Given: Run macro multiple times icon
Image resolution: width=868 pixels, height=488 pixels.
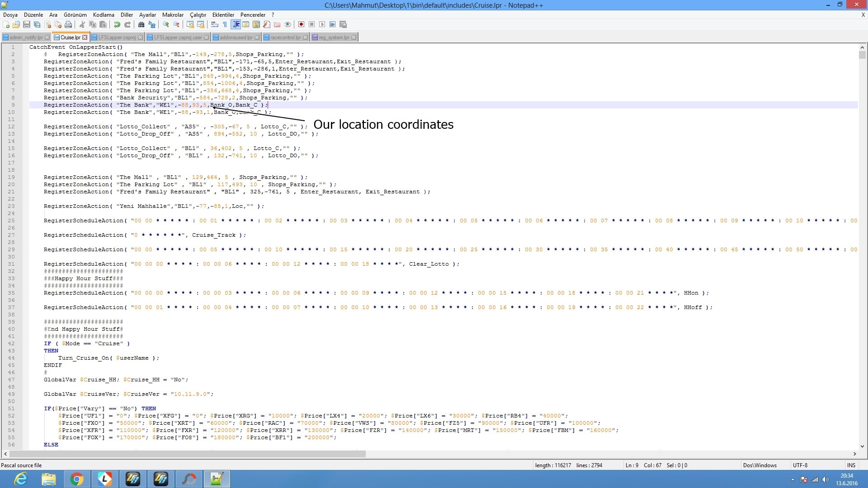Looking at the screenshot, I should pyautogui.click(x=333, y=24).
